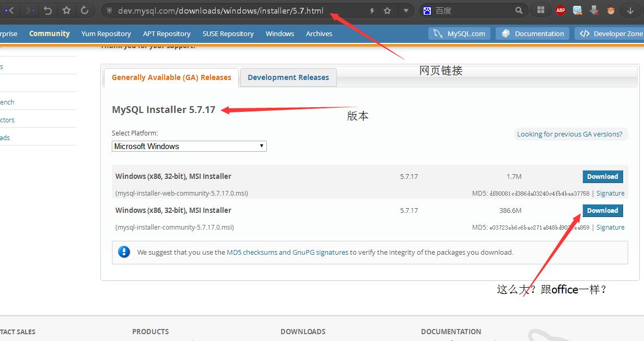
Task: Click the lightning speed mode icon
Action: pos(372,10)
